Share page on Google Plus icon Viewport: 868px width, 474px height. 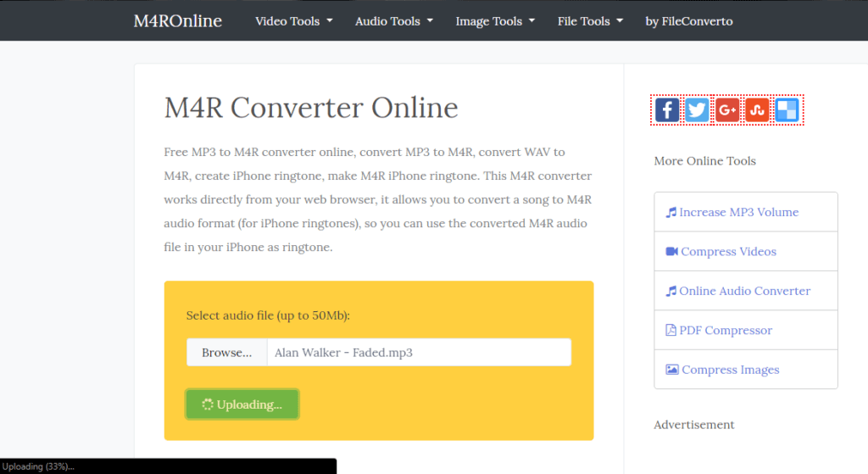pyautogui.click(x=727, y=109)
